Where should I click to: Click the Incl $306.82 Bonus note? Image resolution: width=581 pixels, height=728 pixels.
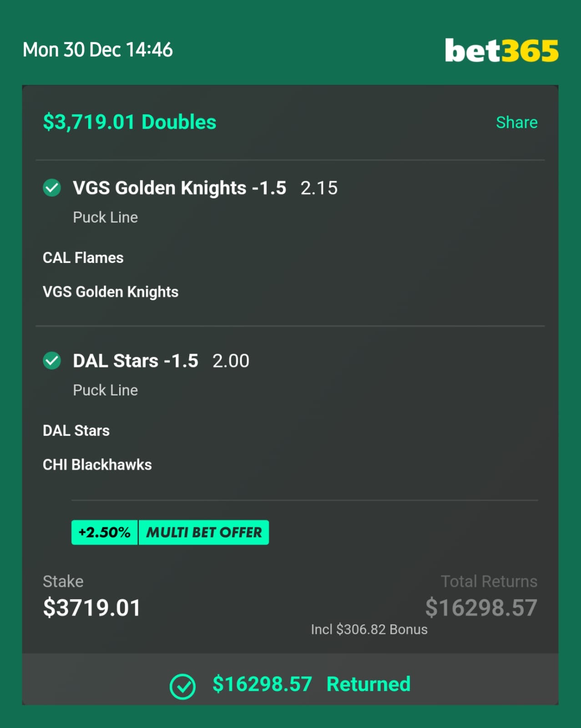[369, 629]
